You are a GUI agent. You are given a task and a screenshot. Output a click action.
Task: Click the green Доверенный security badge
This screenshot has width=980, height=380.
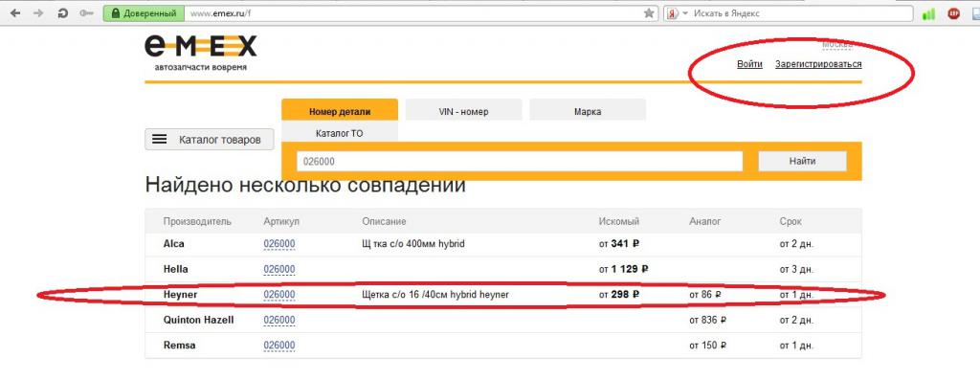pyautogui.click(x=145, y=13)
